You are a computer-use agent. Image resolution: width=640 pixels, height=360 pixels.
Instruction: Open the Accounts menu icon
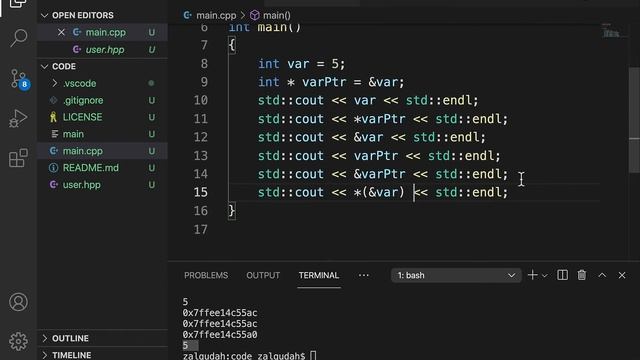point(18,302)
